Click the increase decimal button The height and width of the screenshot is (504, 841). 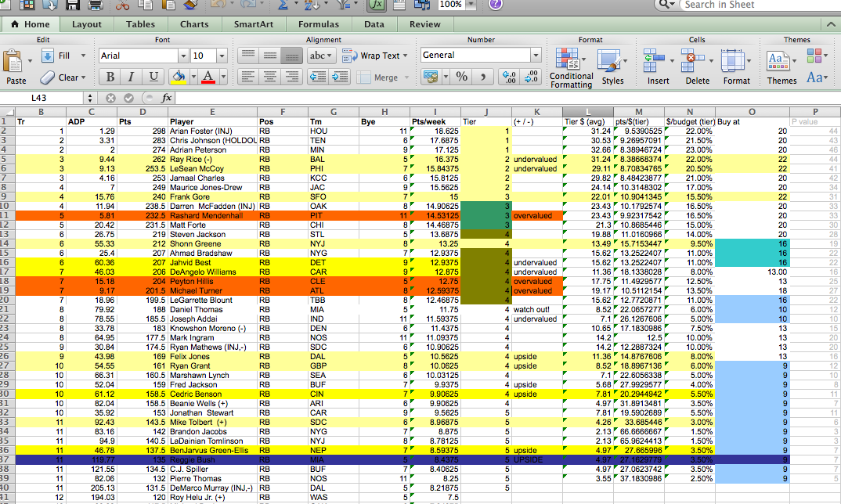[509, 77]
